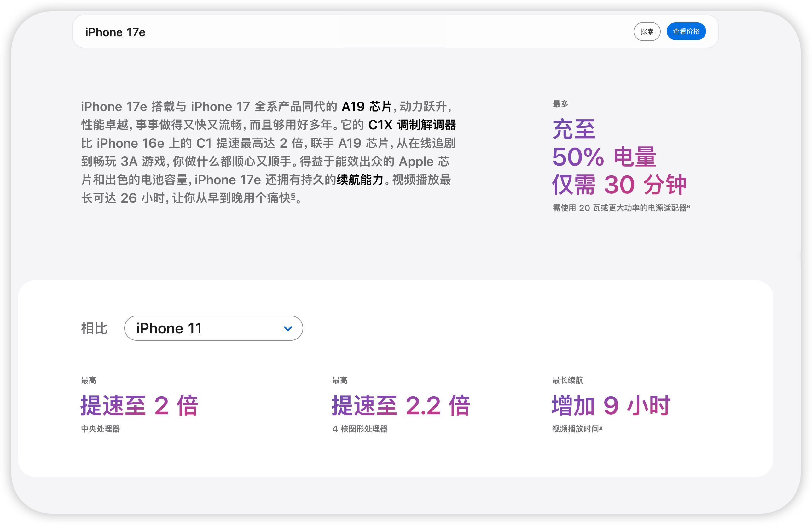812x525 pixels.
Task: Click the bold C1X 调制解调器 text
Action: tap(412, 125)
